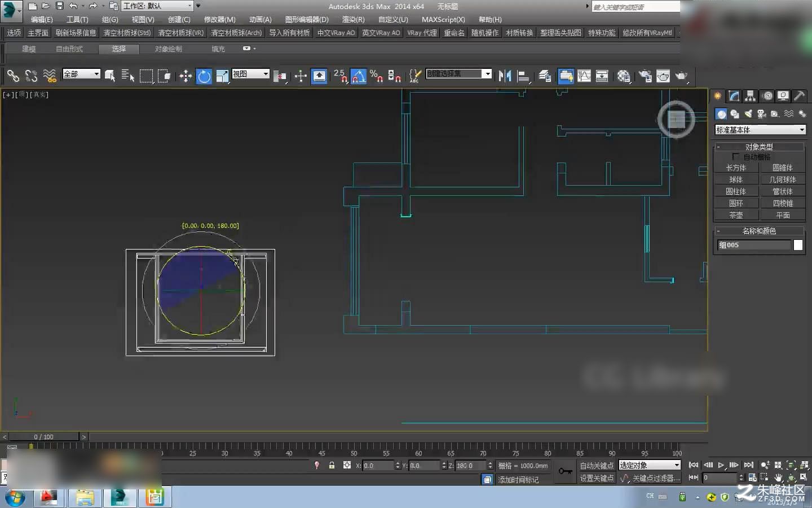Toggle the Selection Lock padlock icon
The image size is (812, 508).
[x=332, y=465]
